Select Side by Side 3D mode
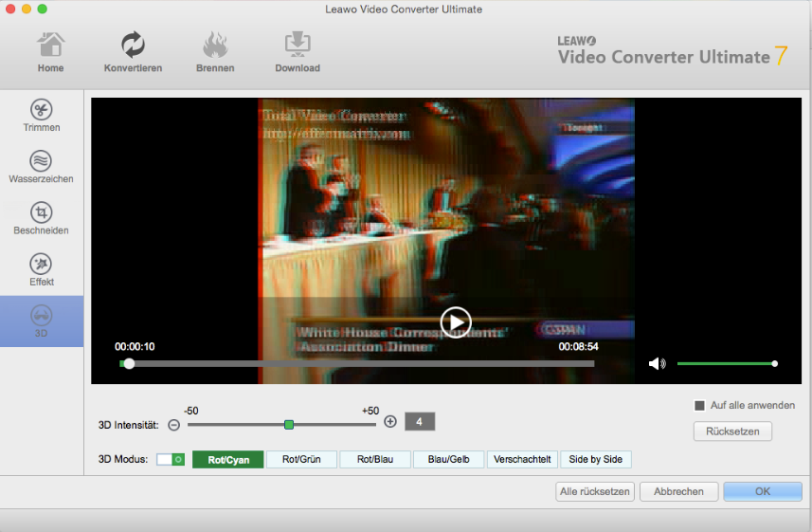 (596, 459)
